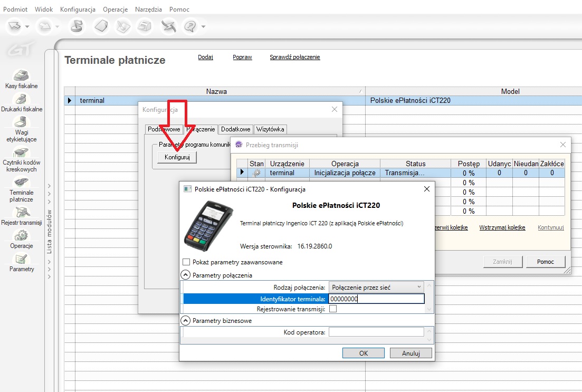This screenshot has width=582, height=392.
Task: Click the Identyfikator terminala input field
Action: pyautogui.click(x=376, y=299)
